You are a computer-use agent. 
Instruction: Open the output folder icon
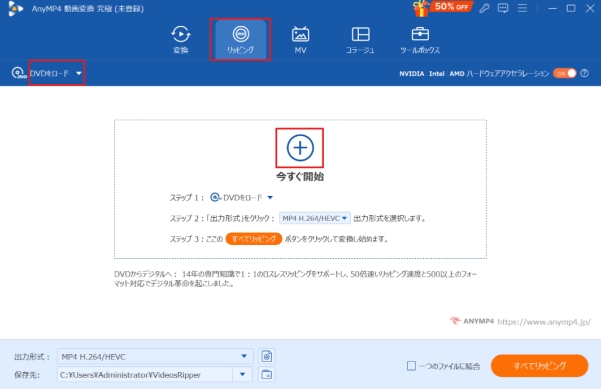pos(267,374)
